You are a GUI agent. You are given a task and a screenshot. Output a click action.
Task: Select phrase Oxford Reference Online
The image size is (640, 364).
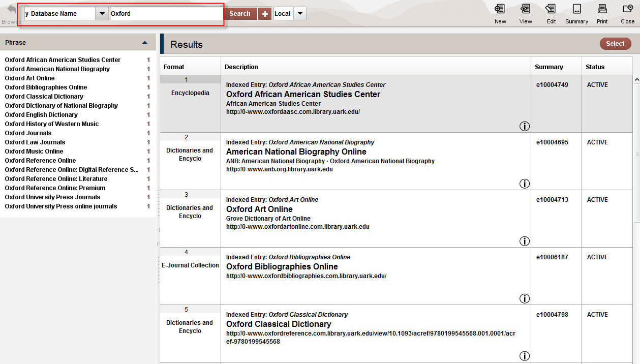(x=40, y=161)
